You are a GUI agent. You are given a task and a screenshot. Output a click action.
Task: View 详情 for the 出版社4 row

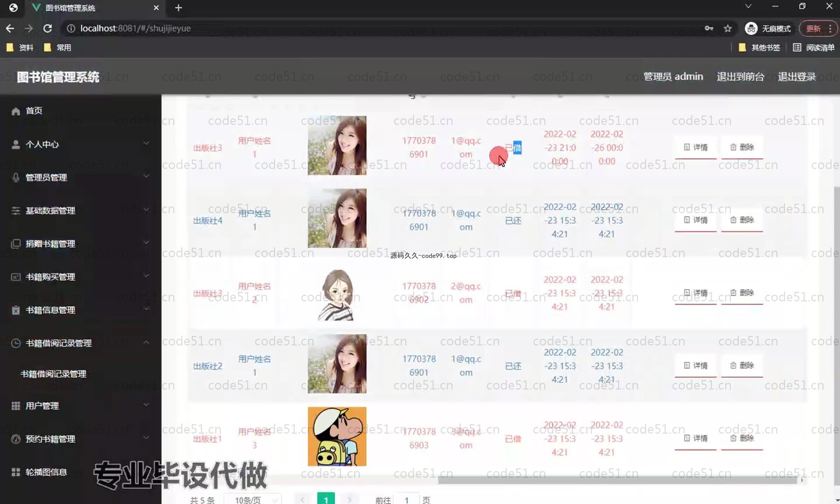point(695,220)
